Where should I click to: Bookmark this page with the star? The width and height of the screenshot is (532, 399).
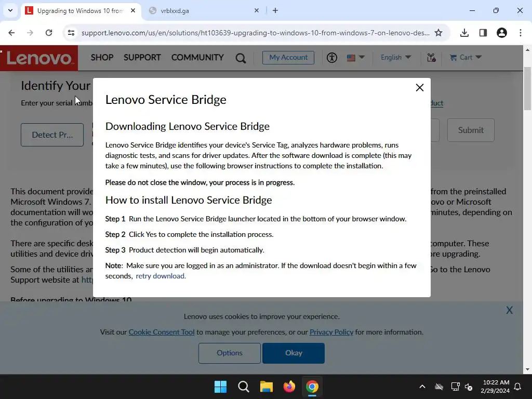[438, 33]
